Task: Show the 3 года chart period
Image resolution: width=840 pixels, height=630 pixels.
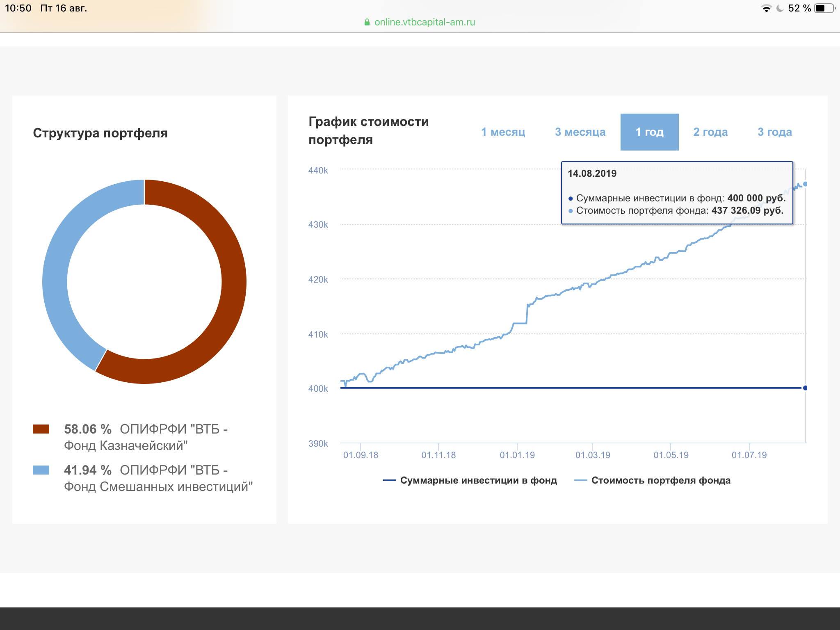Action: [x=774, y=132]
